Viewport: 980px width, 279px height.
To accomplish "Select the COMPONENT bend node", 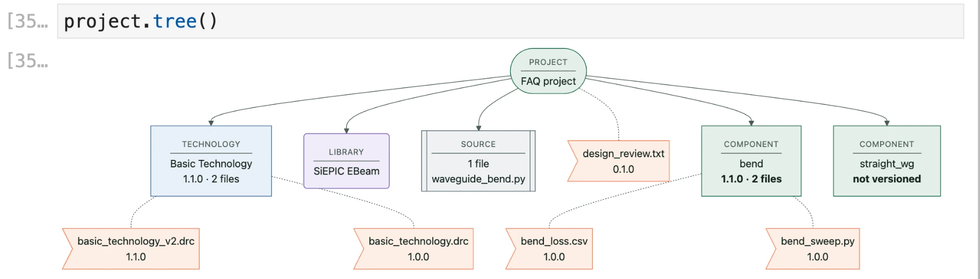I will tap(751, 161).
